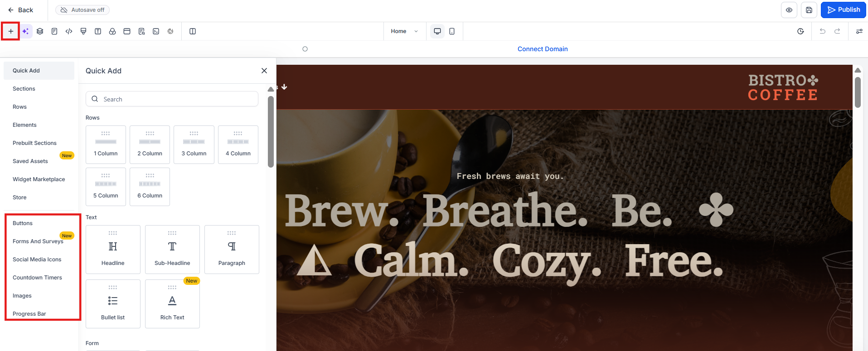Open the version history clock icon

tap(800, 31)
